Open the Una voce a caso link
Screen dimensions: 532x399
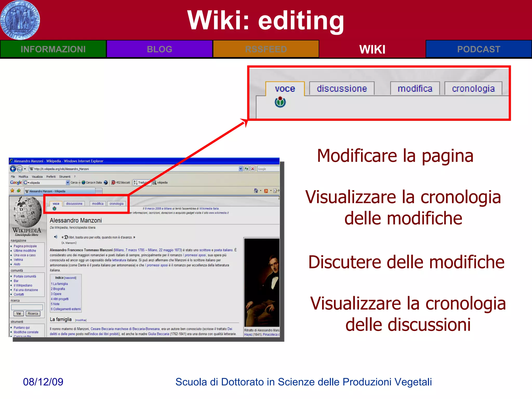coord(25,255)
